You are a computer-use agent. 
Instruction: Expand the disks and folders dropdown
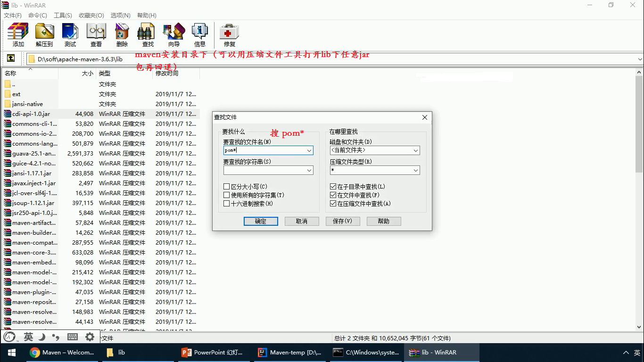[x=416, y=150]
